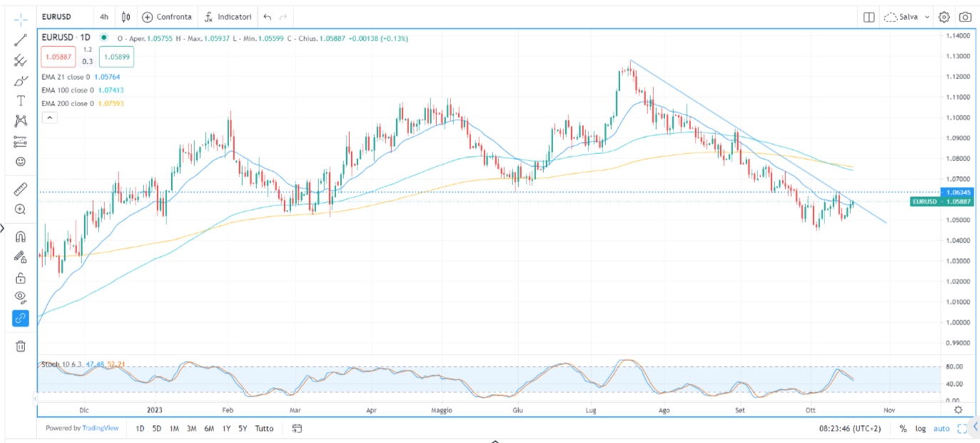Select the Tutto date range
This screenshot has width=980, height=443.
point(264,429)
